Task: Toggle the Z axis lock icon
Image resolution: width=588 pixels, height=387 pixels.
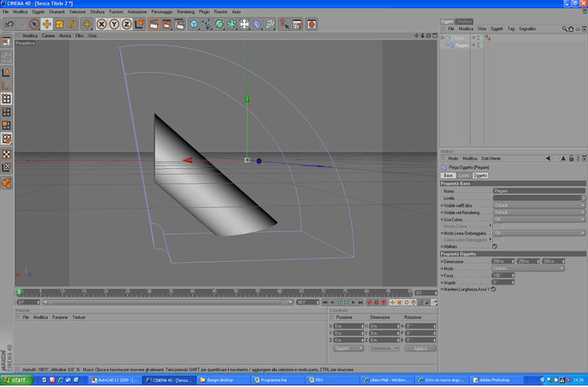Action: 126,24
